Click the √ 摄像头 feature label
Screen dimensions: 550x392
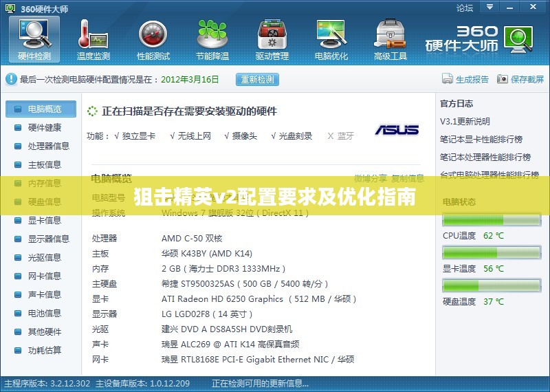point(241,135)
